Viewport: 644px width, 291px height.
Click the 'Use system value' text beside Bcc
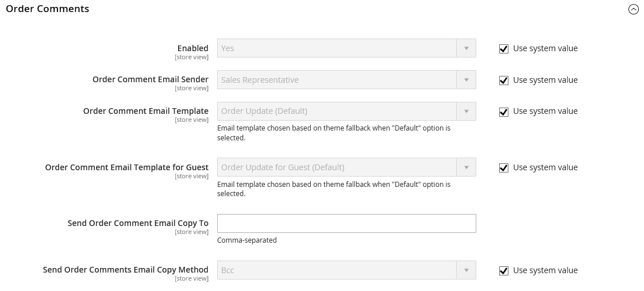point(545,270)
